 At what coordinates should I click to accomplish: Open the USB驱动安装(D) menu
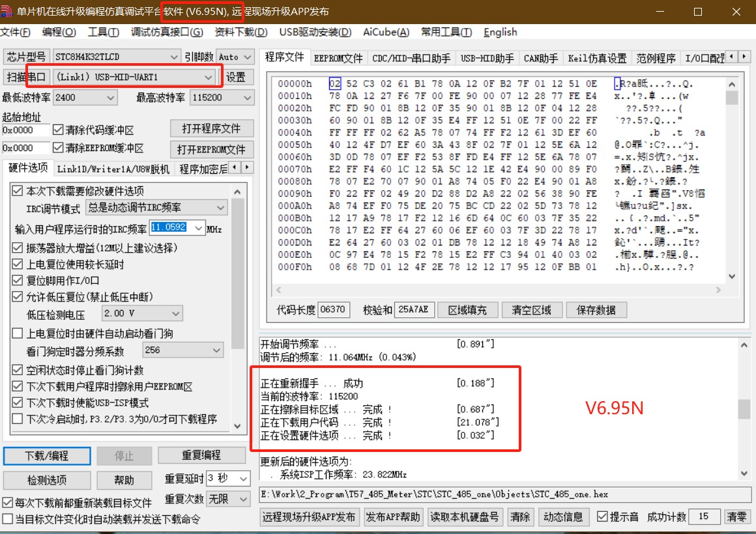[x=315, y=33]
